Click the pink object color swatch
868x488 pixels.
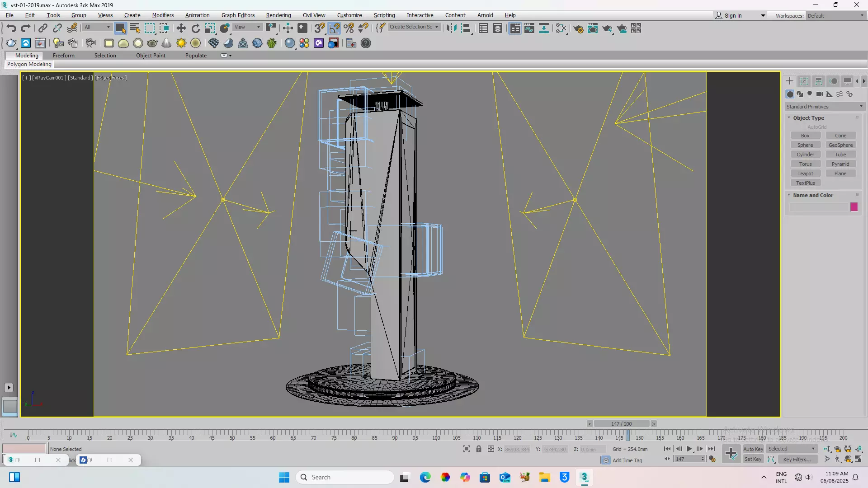[854, 207]
